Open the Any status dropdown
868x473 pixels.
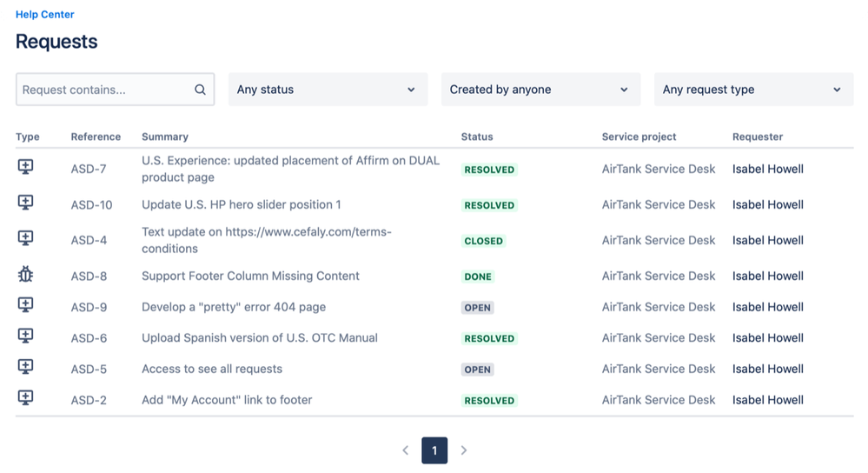click(328, 90)
